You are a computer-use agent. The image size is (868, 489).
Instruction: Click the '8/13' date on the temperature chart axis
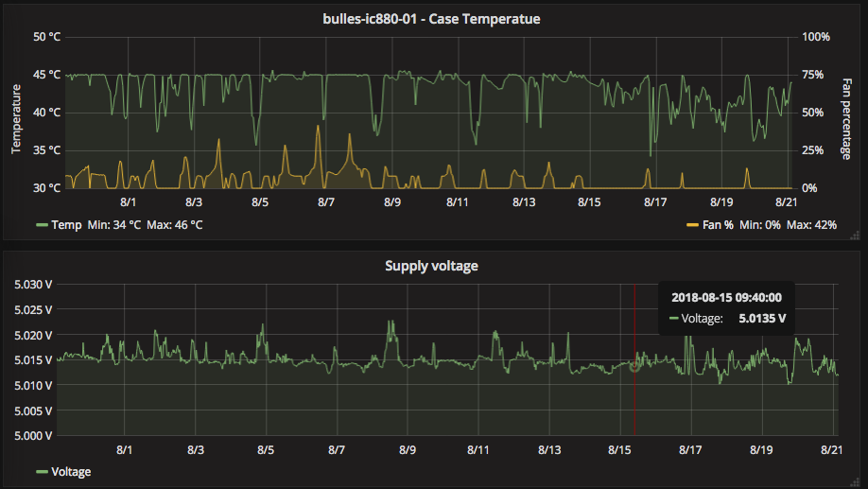tap(524, 202)
